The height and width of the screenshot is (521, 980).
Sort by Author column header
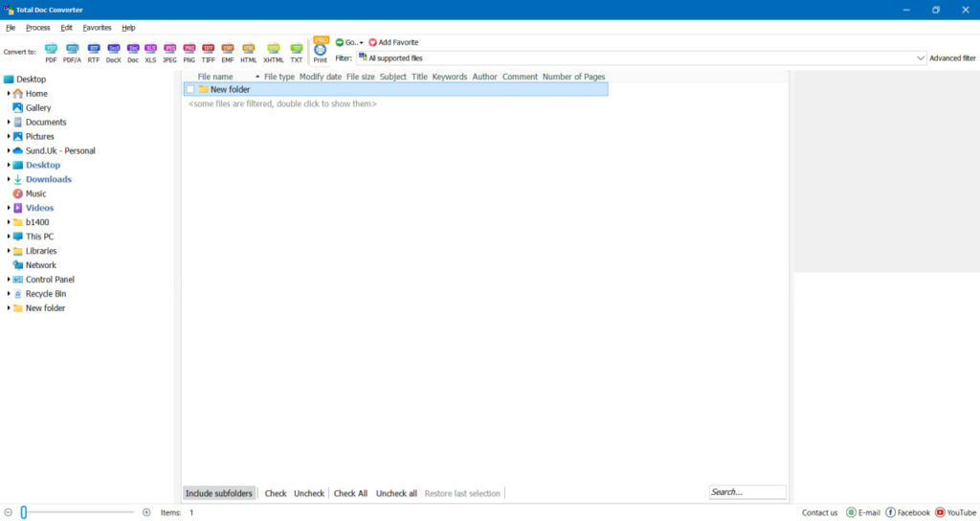point(484,77)
